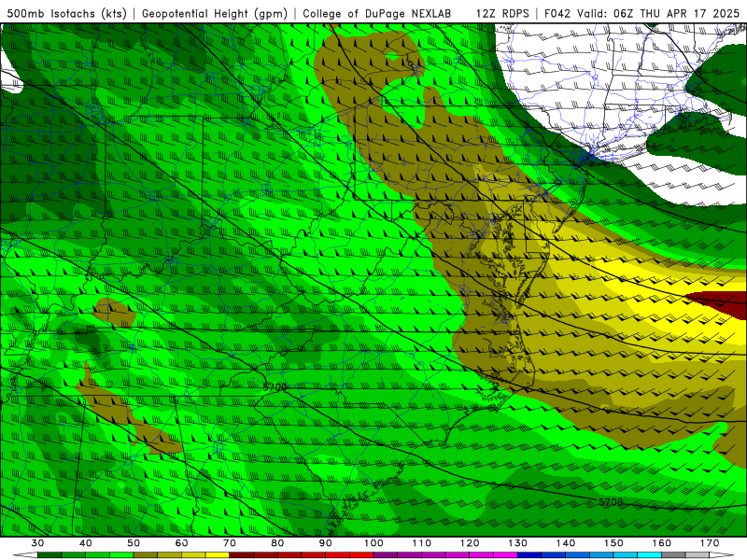747x560 pixels.
Task: Select the 'Geopotential Height (gpm)' header label
Action: [x=215, y=13]
